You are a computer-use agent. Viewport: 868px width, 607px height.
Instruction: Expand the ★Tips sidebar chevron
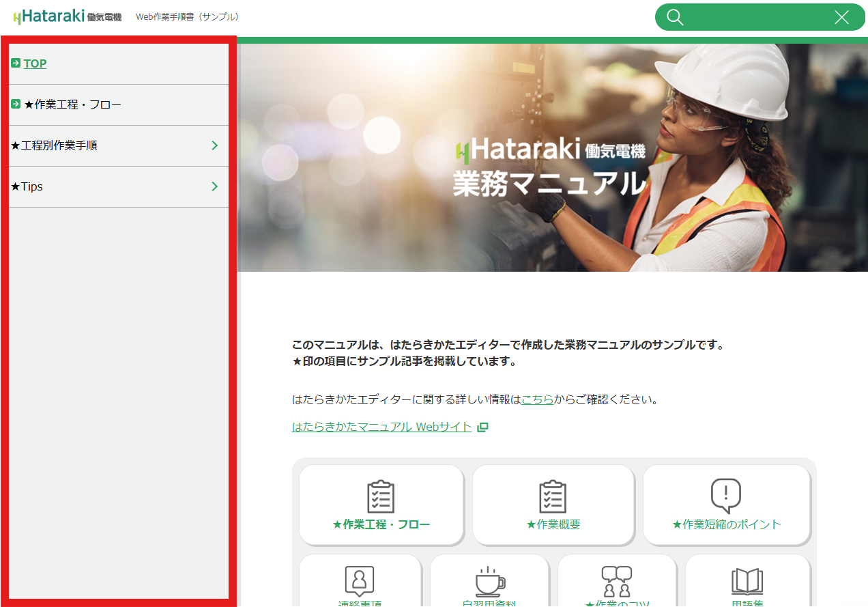pos(214,186)
